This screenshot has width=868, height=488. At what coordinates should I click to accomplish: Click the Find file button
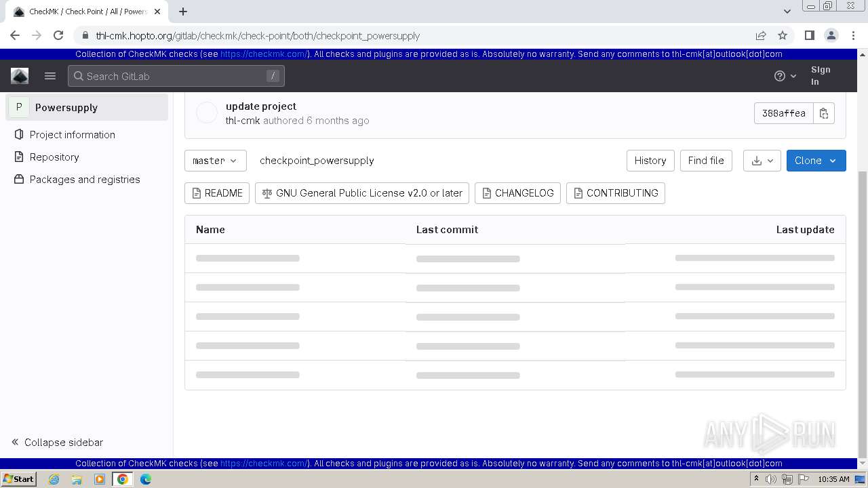706,161
